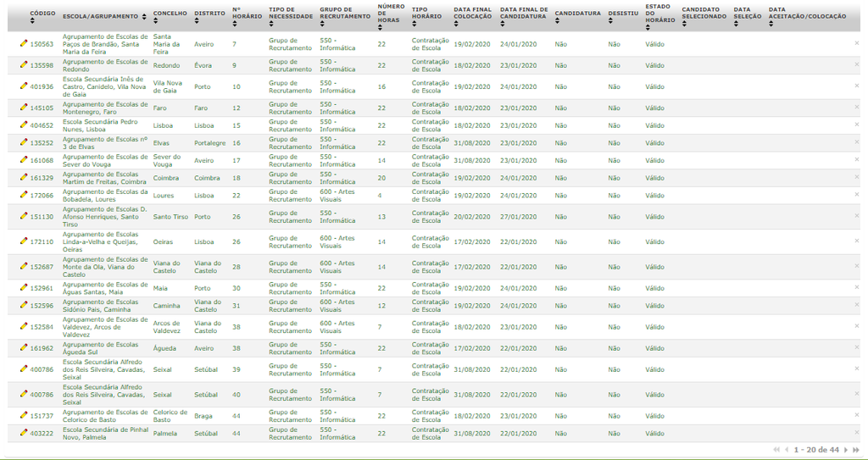The image size is (868, 460).
Task: Sort by the Distrito column header
Action: click(x=209, y=14)
